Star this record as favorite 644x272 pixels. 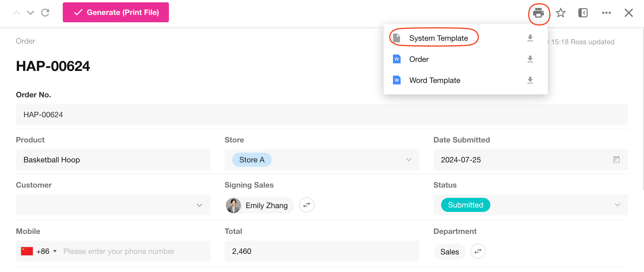pos(561,13)
